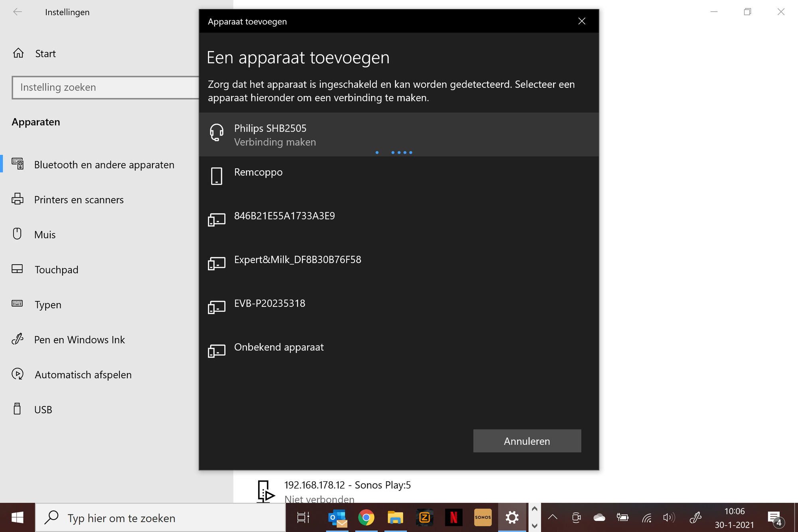Minimize the Instellingen window

coord(714,12)
